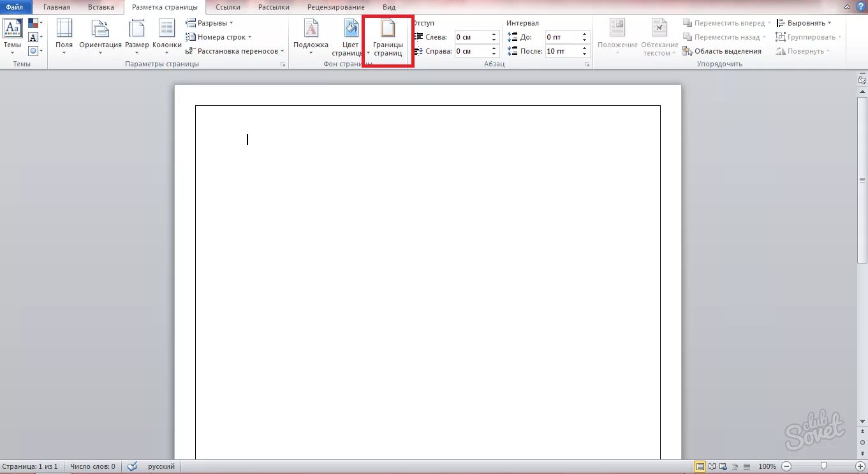Open the Размер page size menu

(x=136, y=36)
